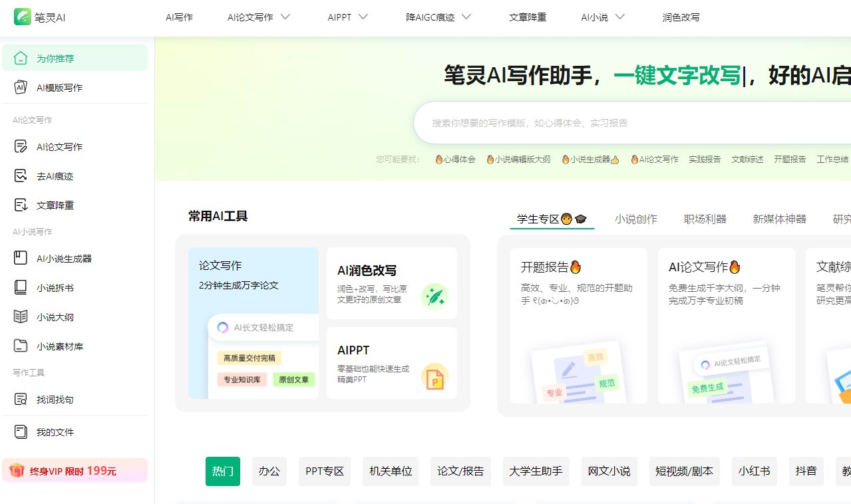The width and height of the screenshot is (851, 504).
Task: Click the template search input field
Action: click(x=632, y=123)
